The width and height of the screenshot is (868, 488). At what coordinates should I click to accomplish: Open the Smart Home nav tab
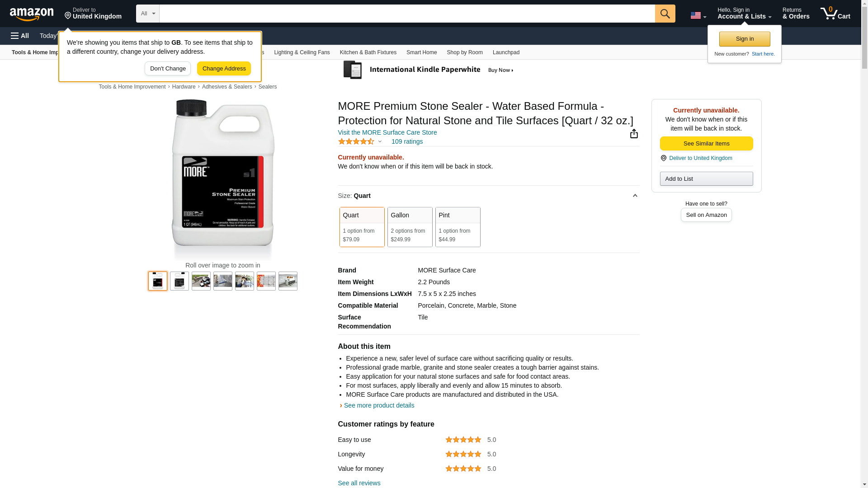coord(421,52)
